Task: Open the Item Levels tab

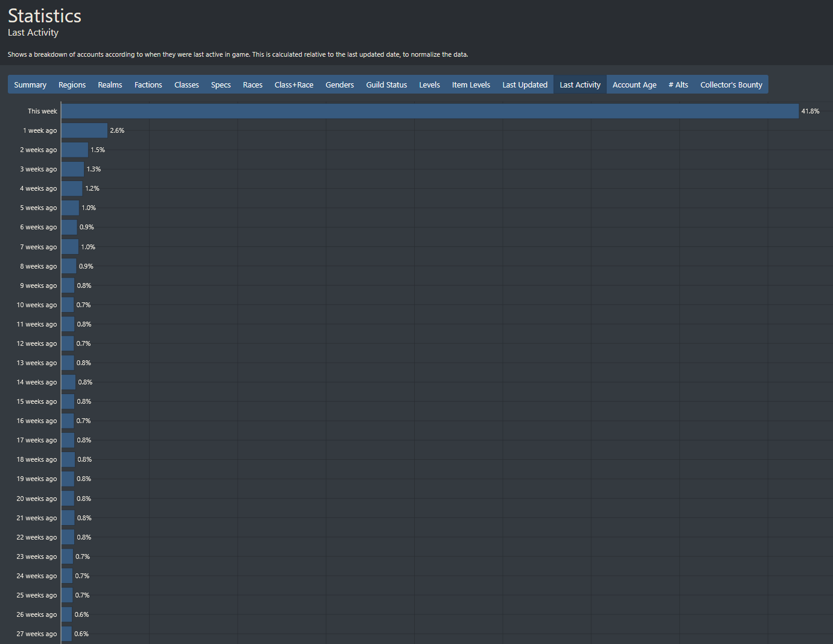Action: [471, 84]
